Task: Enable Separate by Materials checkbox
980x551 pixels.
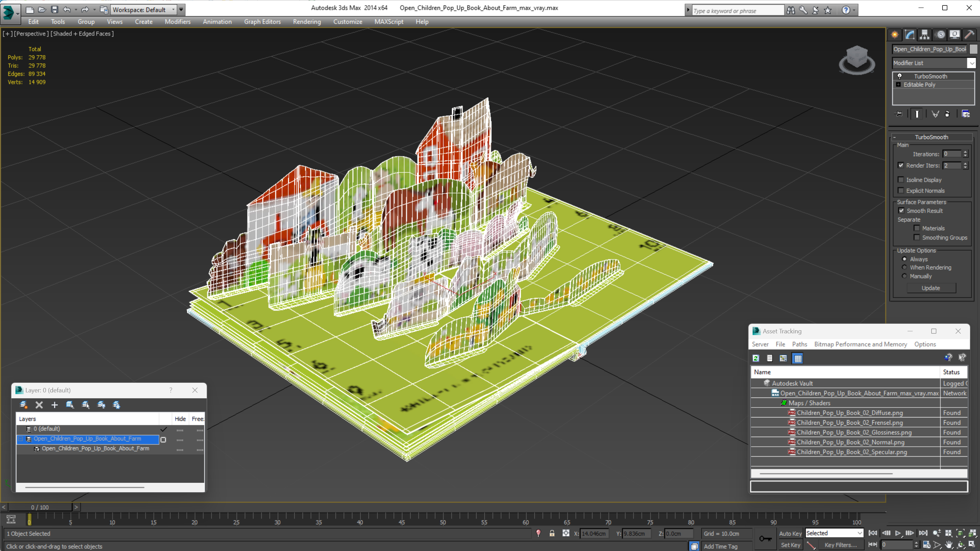Action: click(917, 228)
